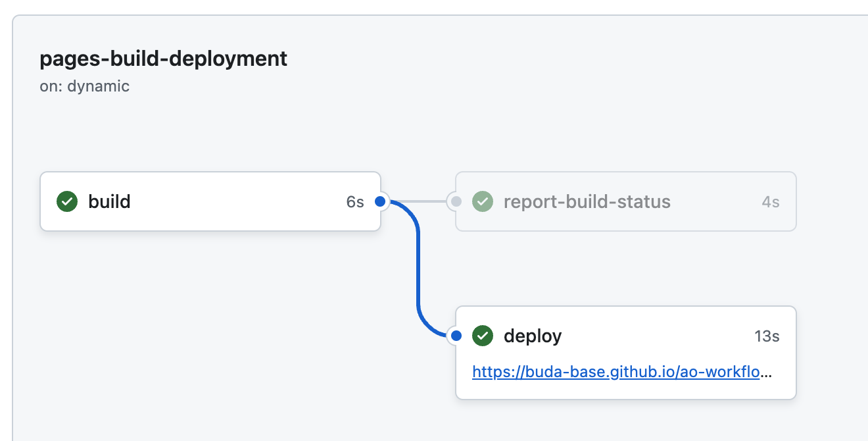
Task: Click the 4s duration on report-build-status
Action: click(x=769, y=201)
